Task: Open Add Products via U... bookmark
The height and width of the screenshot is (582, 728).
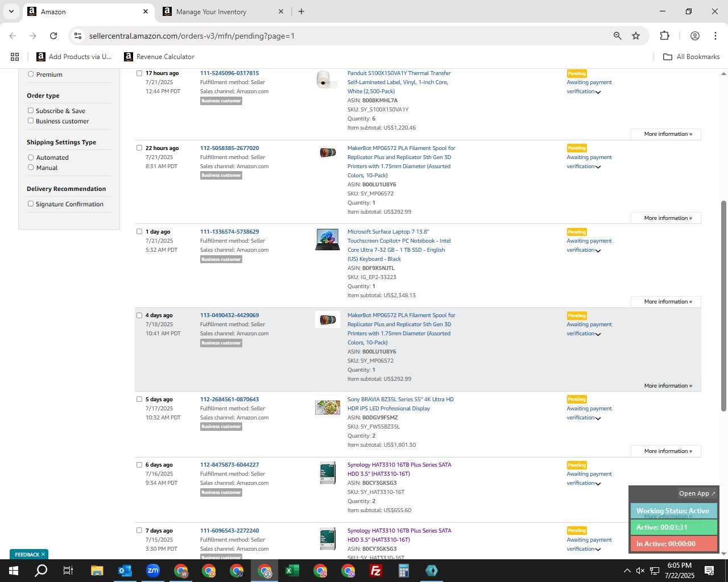Action: (74, 57)
